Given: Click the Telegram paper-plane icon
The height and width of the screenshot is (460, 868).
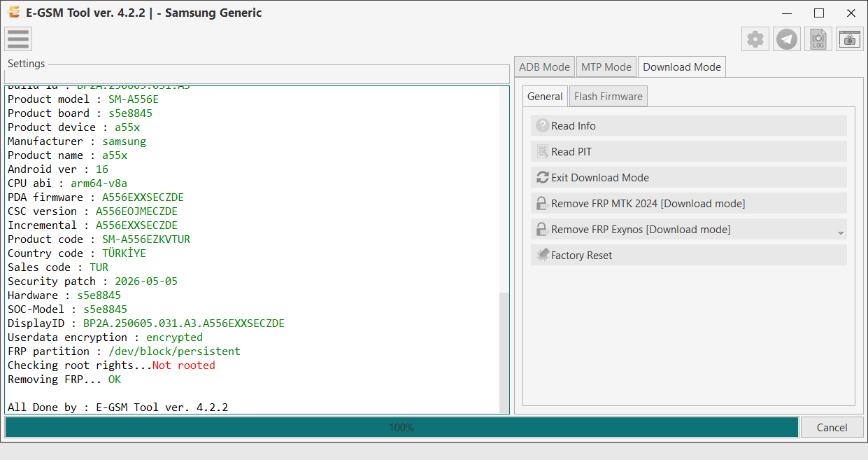Looking at the screenshot, I should 787,39.
